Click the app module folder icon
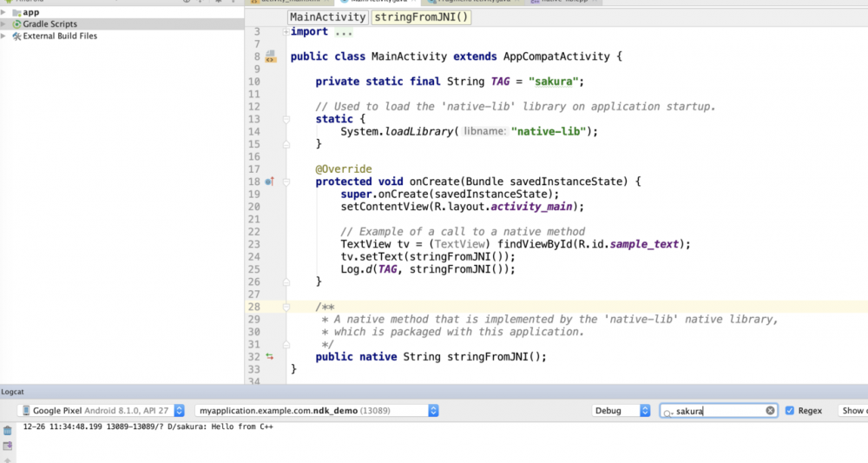This screenshot has width=868, height=463. (x=16, y=12)
